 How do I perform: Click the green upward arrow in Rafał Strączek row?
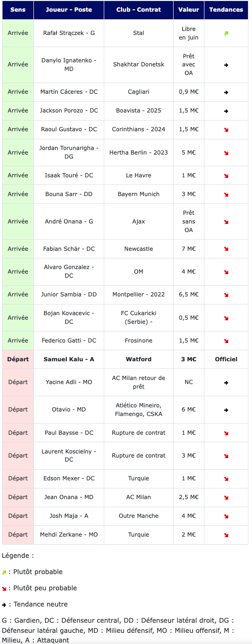226,33
